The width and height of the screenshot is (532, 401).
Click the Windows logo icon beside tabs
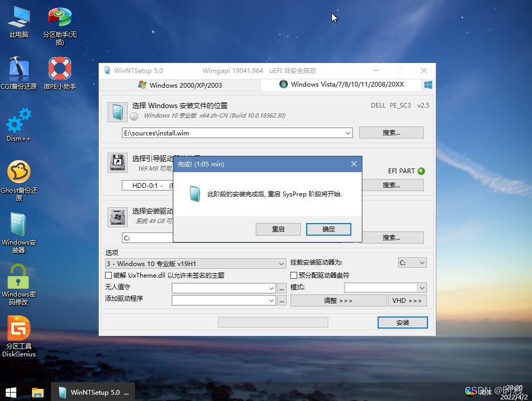(428, 85)
